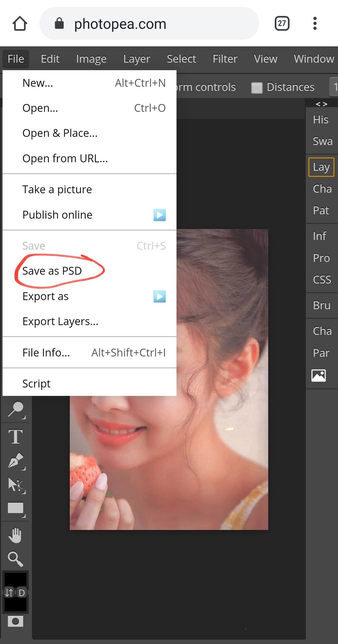338x644 pixels.
Task: Swap foreground and background colors
Action: pyautogui.click(x=9, y=593)
